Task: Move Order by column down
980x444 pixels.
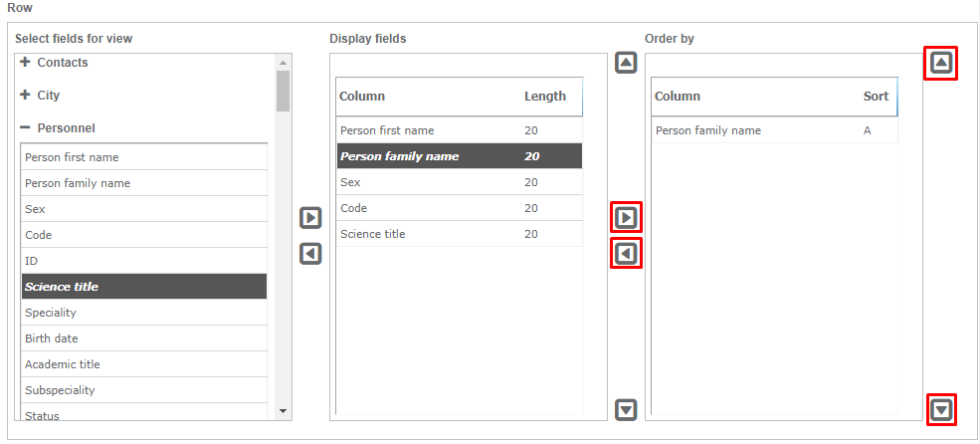Action: [x=941, y=408]
